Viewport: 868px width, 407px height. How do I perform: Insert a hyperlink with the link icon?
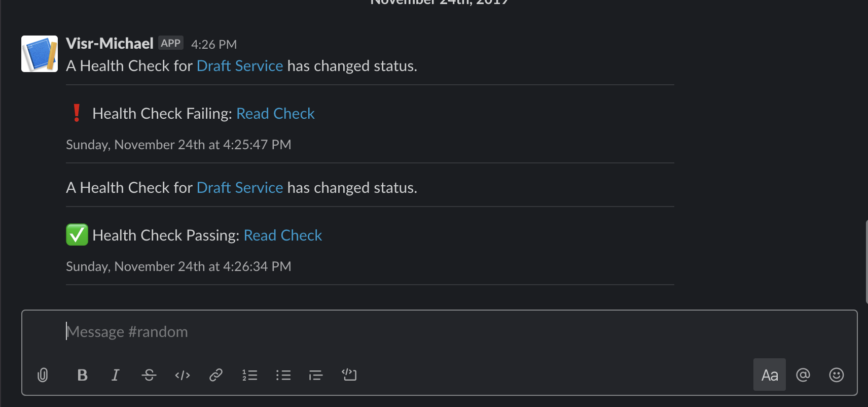point(216,375)
